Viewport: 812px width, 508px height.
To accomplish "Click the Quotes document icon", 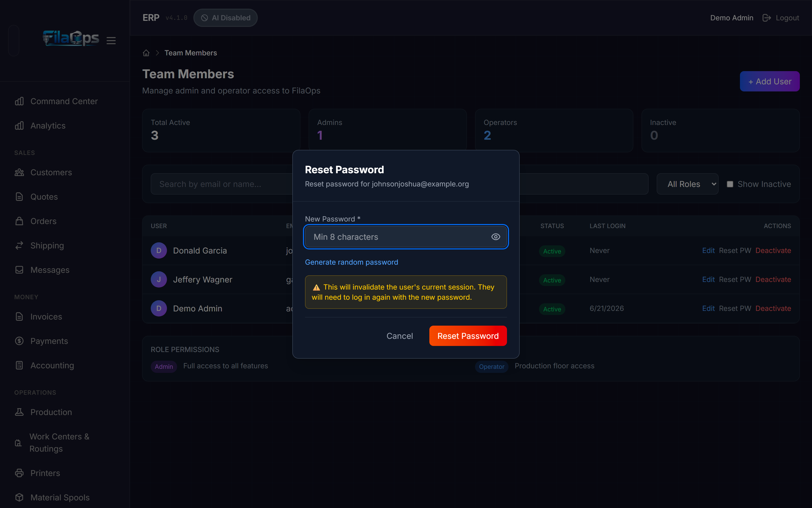I will click(x=19, y=197).
